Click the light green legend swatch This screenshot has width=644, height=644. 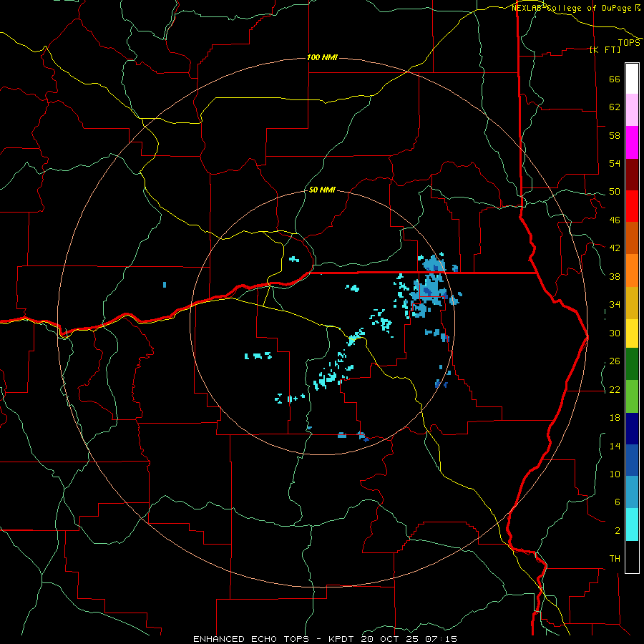point(632,396)
